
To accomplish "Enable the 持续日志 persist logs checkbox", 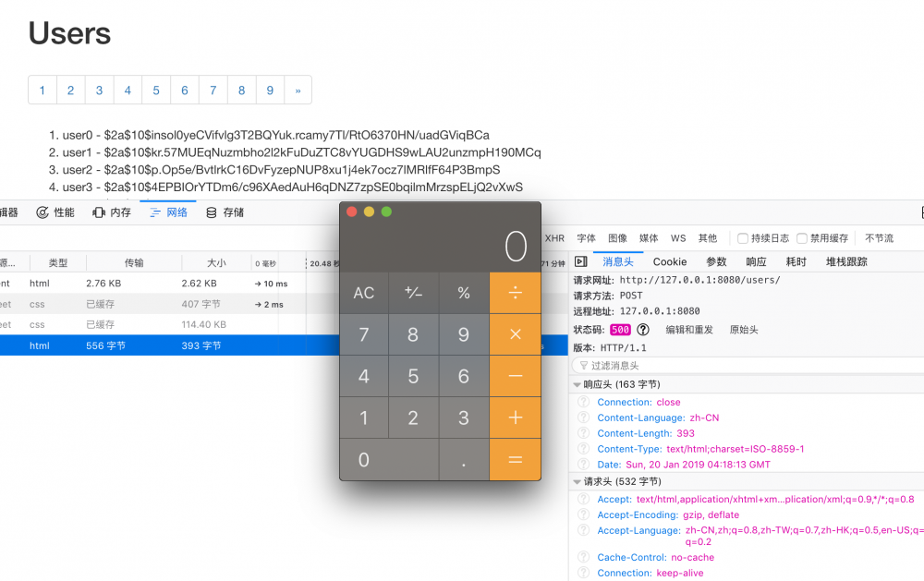I will (x=743, y=237).
